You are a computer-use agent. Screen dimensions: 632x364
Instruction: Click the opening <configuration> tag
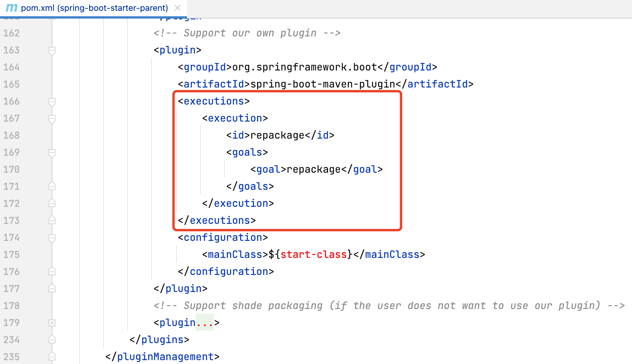(x=223, y=238)
